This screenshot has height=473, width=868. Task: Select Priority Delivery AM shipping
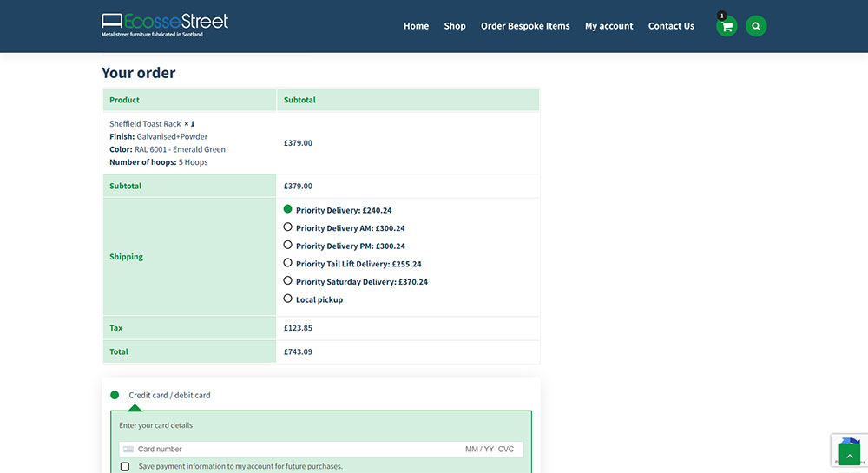[x=287, y=227]
